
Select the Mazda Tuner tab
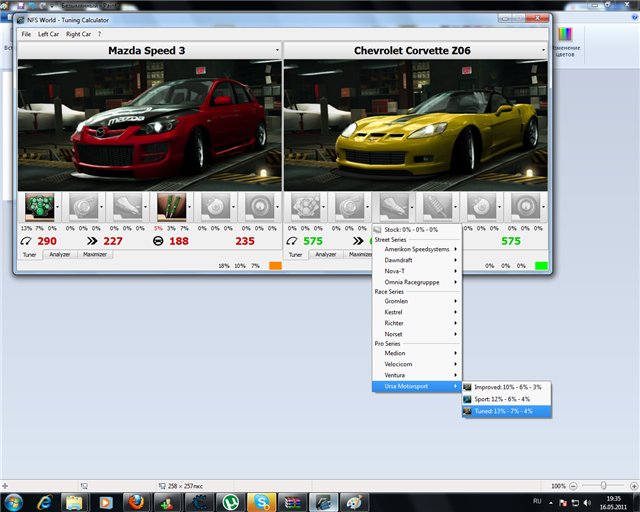(x=29, y=254)
